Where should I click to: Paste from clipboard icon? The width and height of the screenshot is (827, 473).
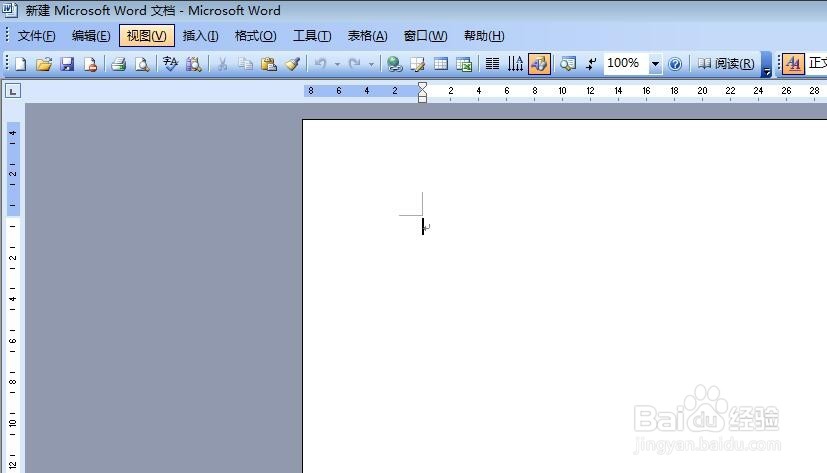(268, 64)
